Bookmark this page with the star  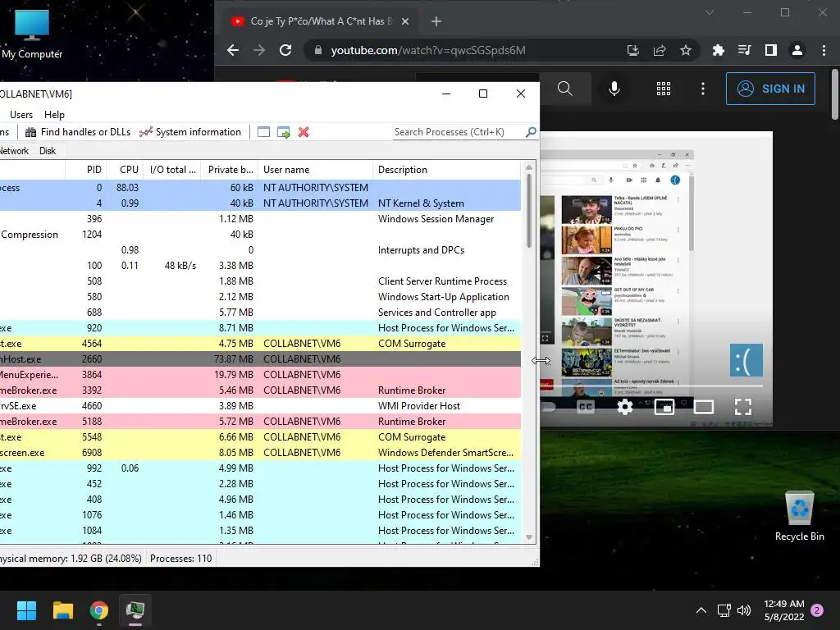pos(686,50)
